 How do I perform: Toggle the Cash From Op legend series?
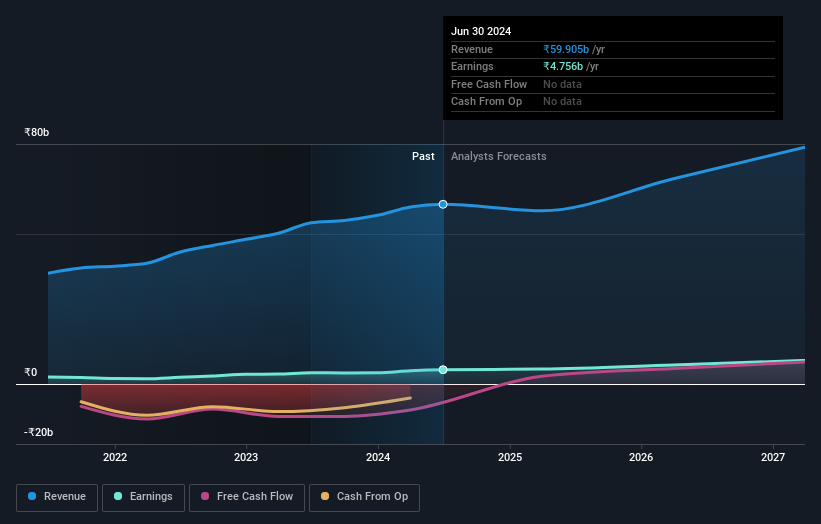click(x=364, y=497)
